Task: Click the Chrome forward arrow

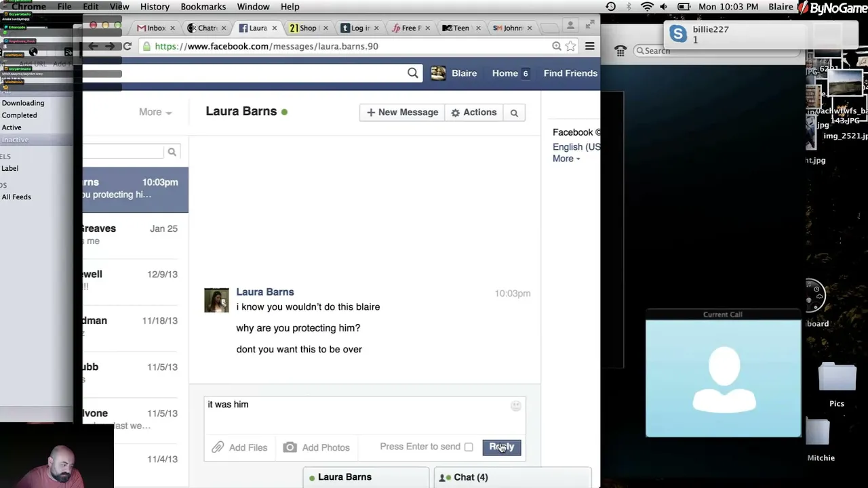Action: click(110, 46)
